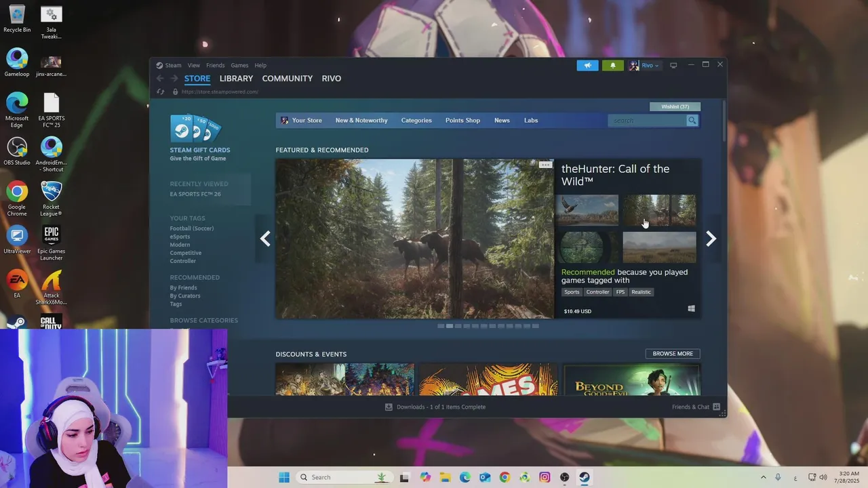
Task: Switch to the COMMUNITY tab
Action: click(x=288, y=79)
